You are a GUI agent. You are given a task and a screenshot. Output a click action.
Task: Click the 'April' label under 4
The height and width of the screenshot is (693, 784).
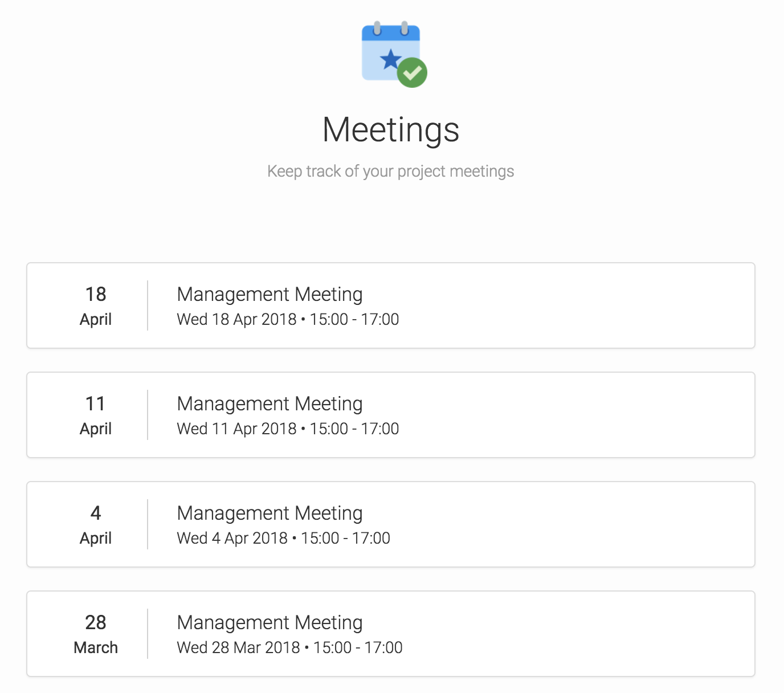96,539
